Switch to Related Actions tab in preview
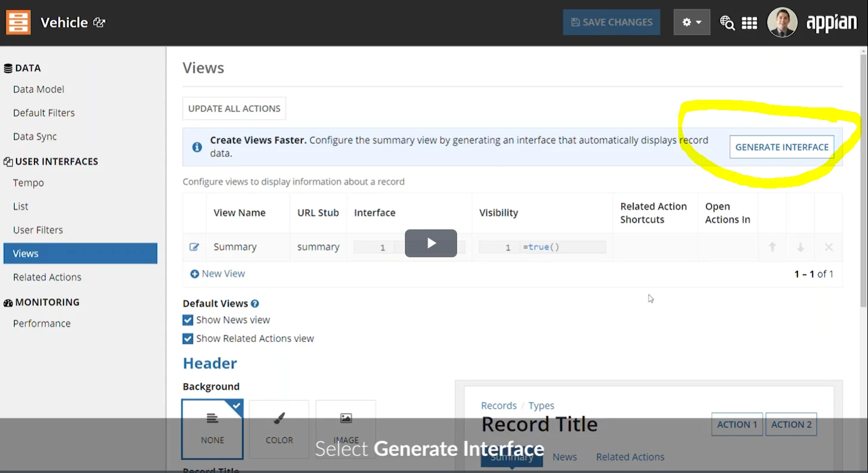 point(630,457)
